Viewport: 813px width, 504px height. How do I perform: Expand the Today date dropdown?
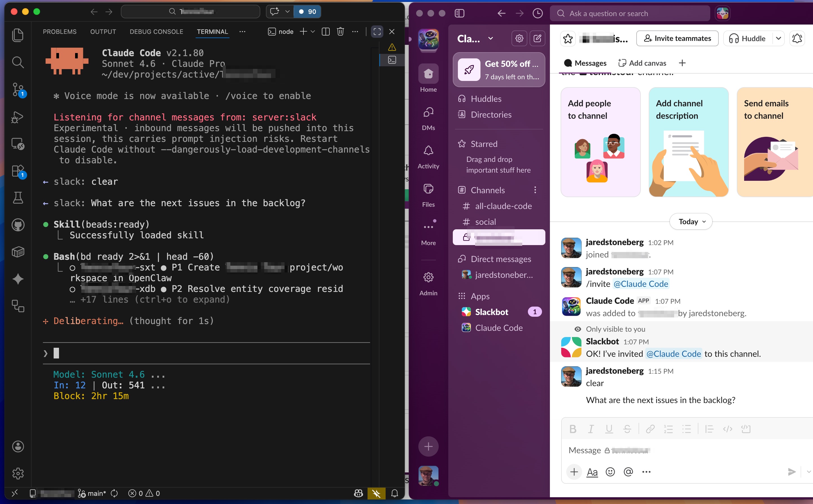(690, 222)
